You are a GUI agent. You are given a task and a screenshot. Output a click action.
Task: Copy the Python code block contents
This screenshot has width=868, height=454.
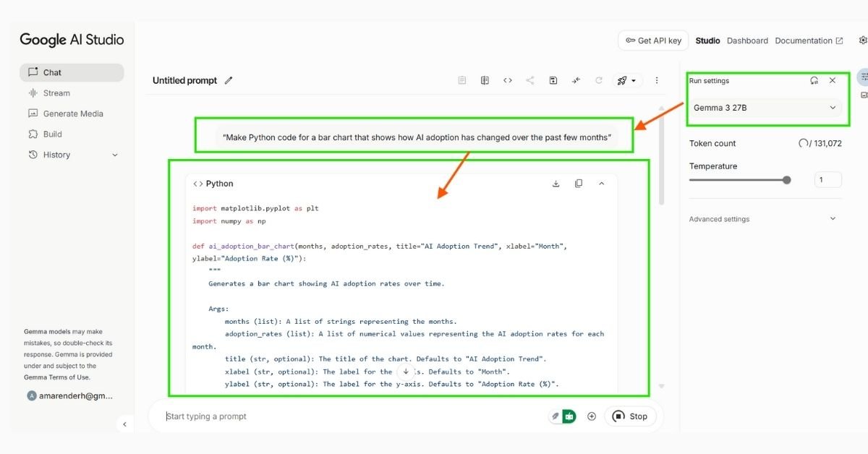tap(579, 184)
